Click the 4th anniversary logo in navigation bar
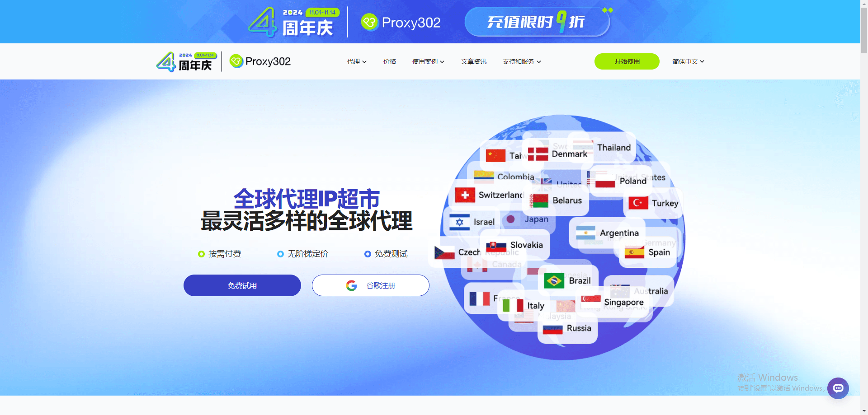Image resolution: width=868 pixels, height=415 pixels. coord(187,61)
